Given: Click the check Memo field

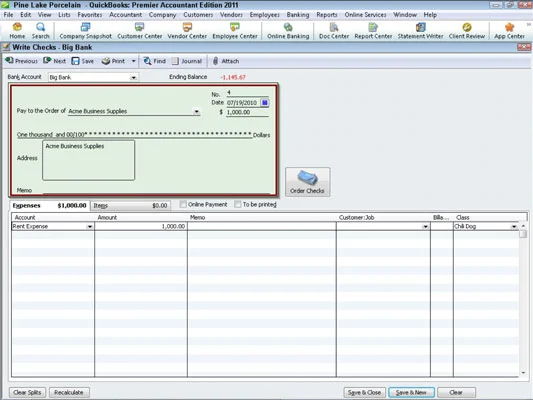Looking at the screenshot, I should coord(156,190).
